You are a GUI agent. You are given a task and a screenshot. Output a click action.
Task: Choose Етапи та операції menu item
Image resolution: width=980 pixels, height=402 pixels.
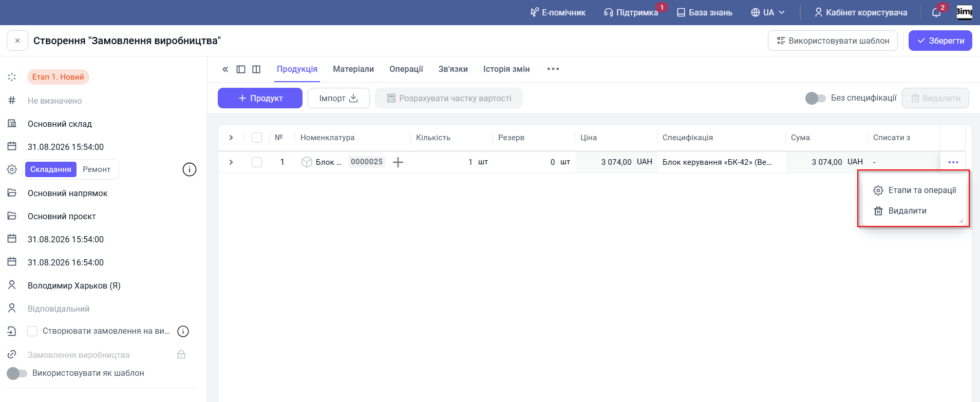[914, 190]
